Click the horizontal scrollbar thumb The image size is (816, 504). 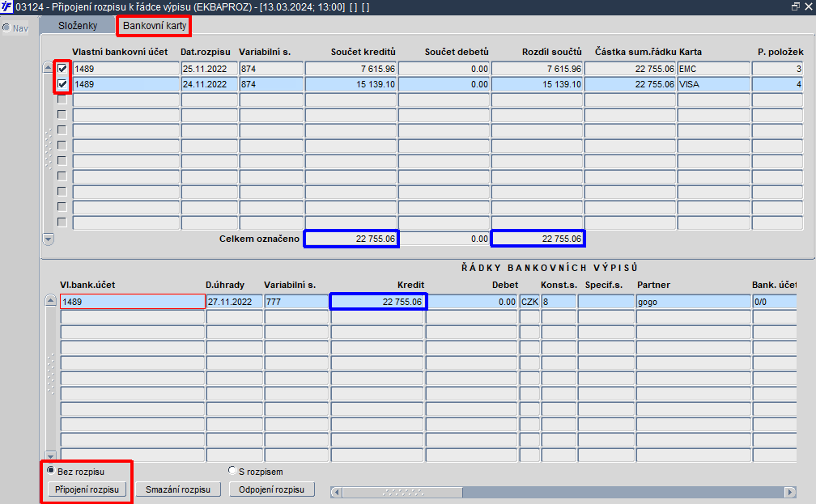click(402, 492)
